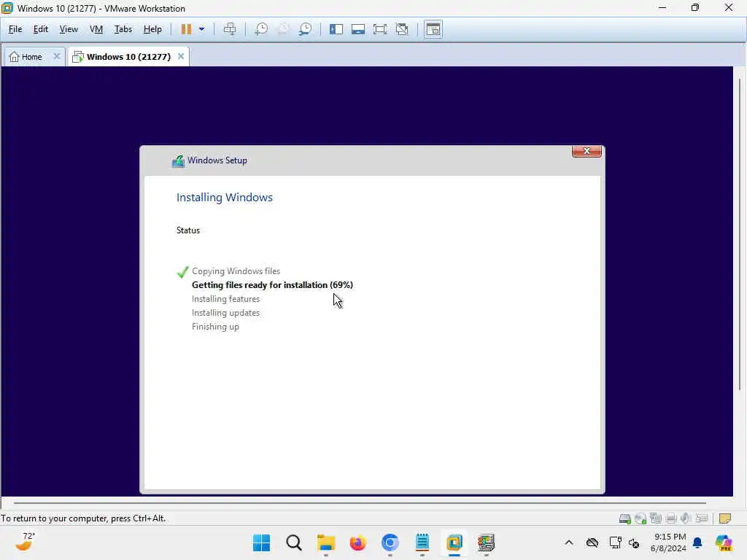Viewport: 747px width, 560px height.
Task: Revert VM to previous snapshot
Action: (x=283, y=29)
